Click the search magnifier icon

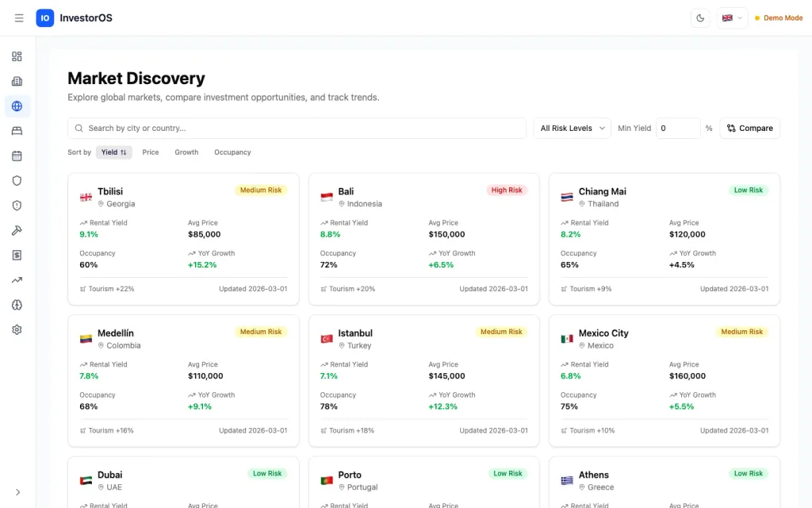79,128
